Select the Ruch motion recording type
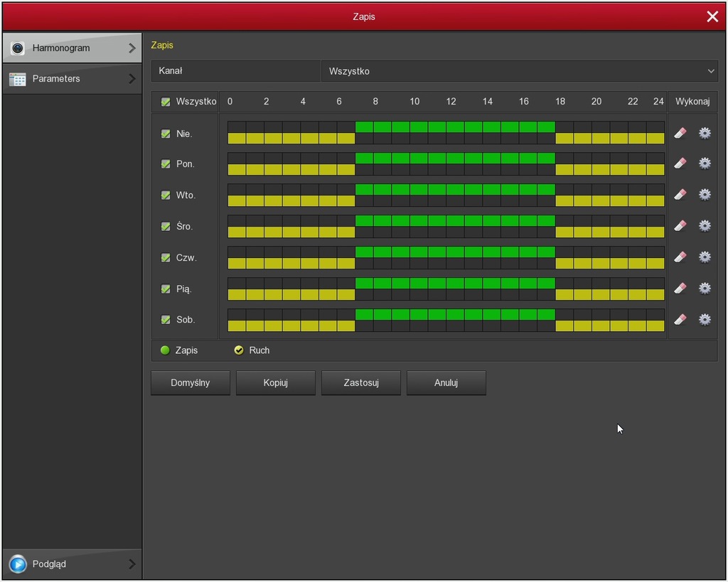The image size is (728, 582). [239, 350]
